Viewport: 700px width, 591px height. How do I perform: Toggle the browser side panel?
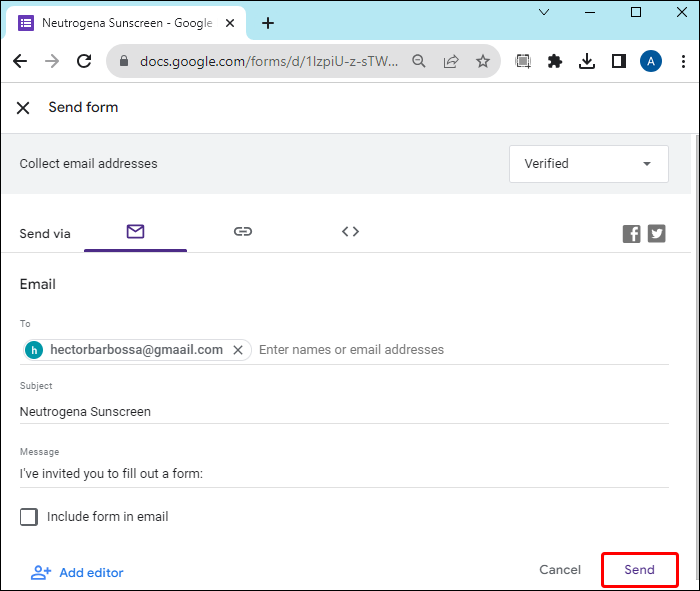(x=619, y=61)
